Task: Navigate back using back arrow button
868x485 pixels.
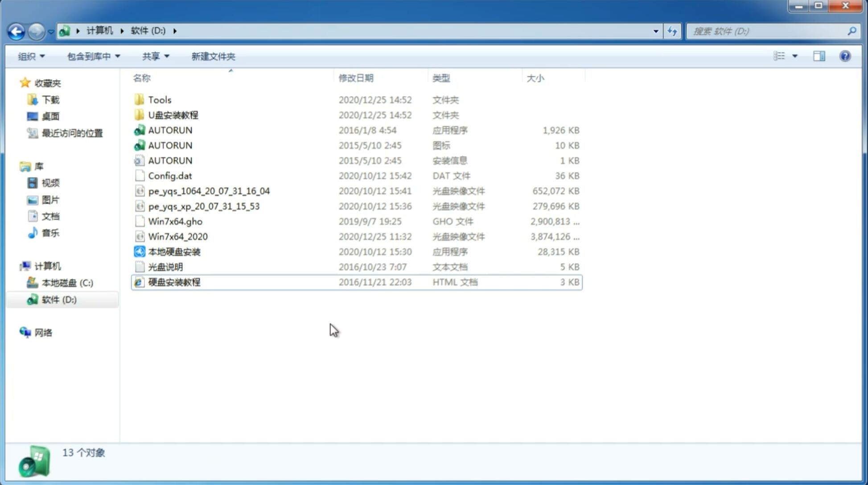Action: pyautogui.click(x=16, y=30)
